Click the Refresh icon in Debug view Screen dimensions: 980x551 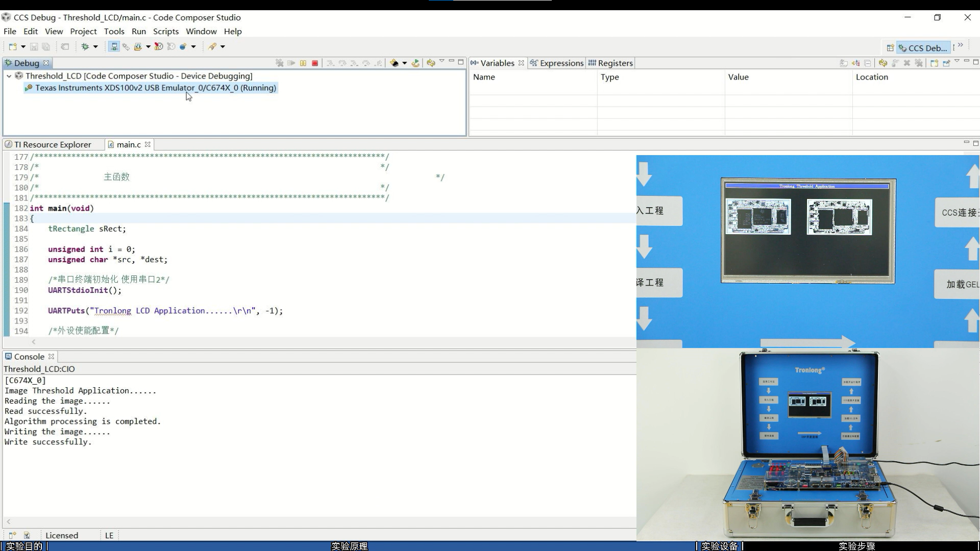[x=431, y=63]
